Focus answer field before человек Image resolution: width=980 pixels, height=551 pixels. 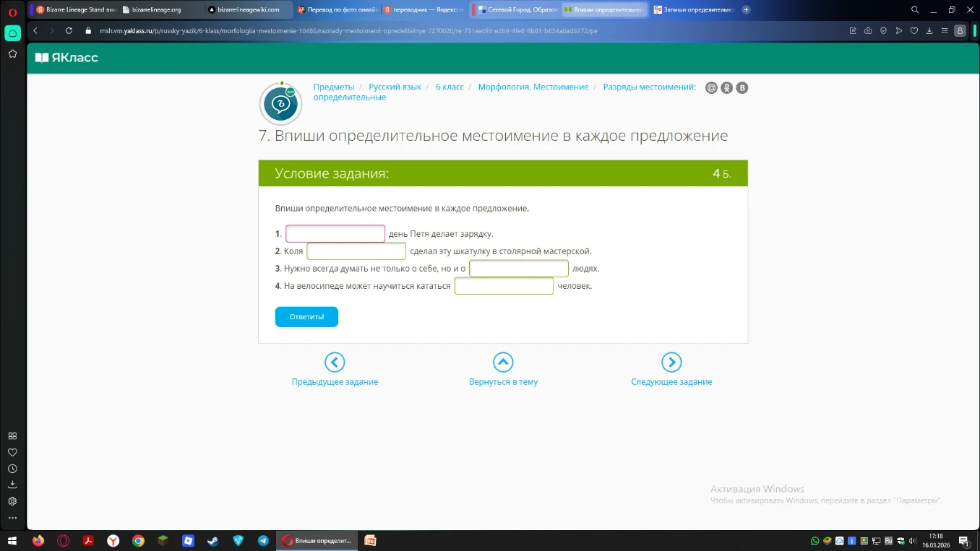click(x=504, y=286)
